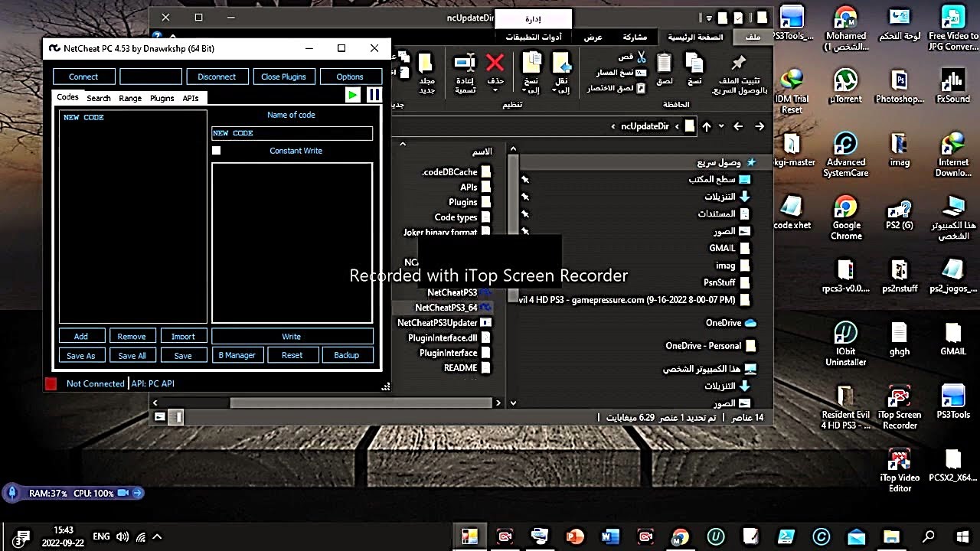The width and height of the screenshot is (980, 551).
Task: Show hidden system tray icons chevron
Action: pyautogui.click(x=157, y=536)
